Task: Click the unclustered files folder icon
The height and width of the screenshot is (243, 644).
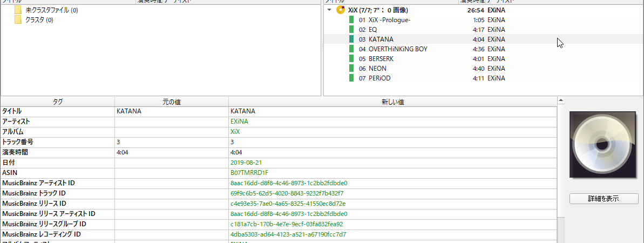Action: (x=18, y=10)
